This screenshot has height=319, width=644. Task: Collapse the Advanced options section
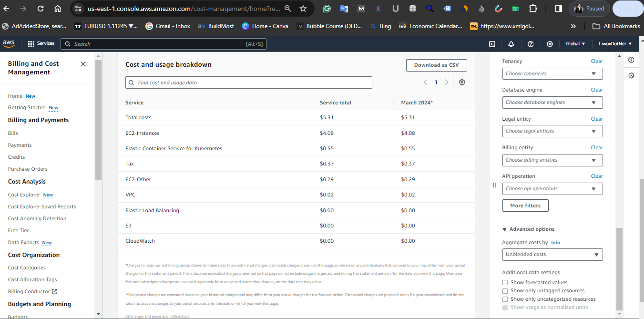pos(505,229)
